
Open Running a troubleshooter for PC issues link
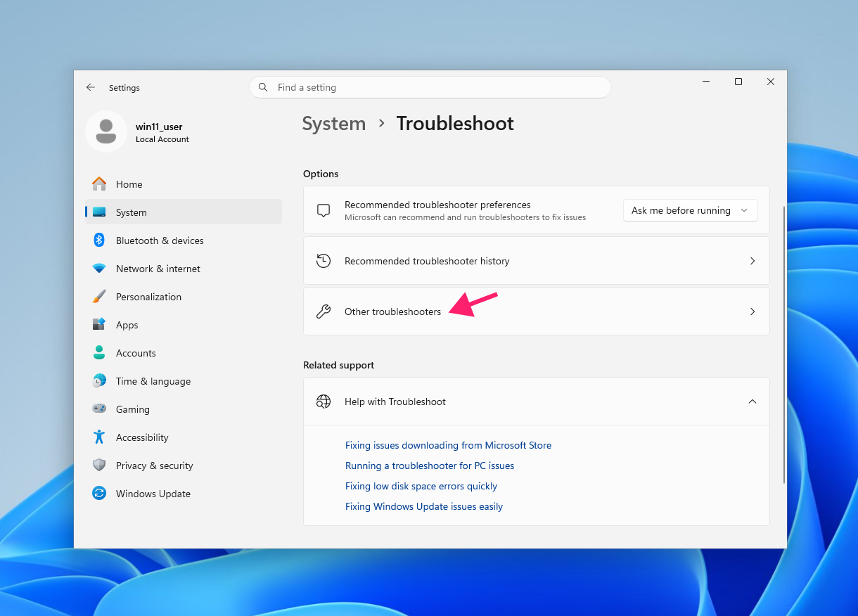(x=430, y=466)
